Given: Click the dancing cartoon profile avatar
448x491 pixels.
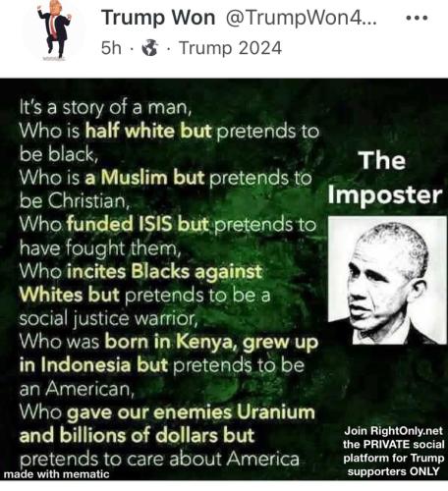Looking at the screenshot, I should coord(54,30).
